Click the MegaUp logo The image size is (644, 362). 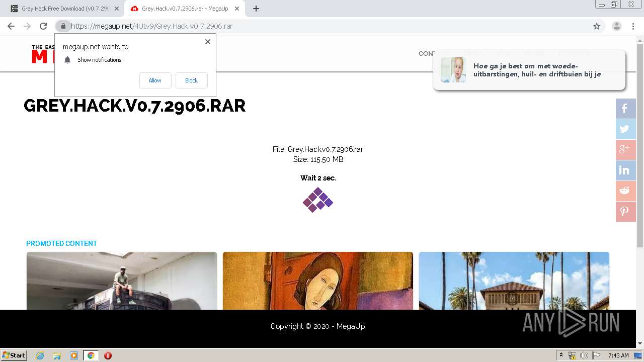(x=43, y=54)
